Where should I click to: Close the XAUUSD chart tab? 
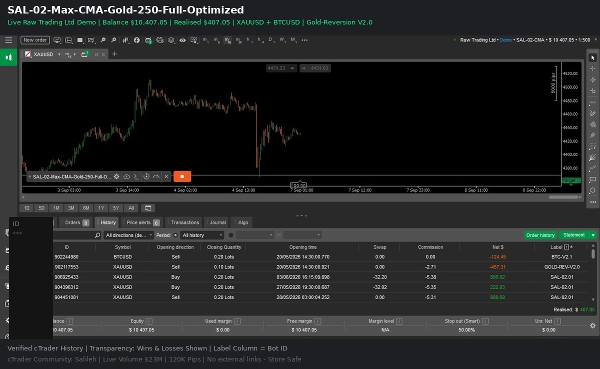click(103, 54)
